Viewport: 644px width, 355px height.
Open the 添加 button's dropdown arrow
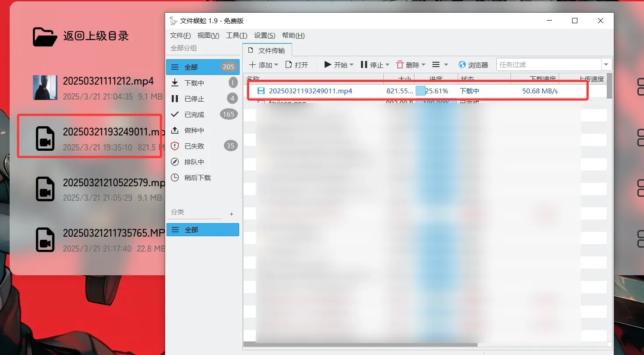[276, 64]
